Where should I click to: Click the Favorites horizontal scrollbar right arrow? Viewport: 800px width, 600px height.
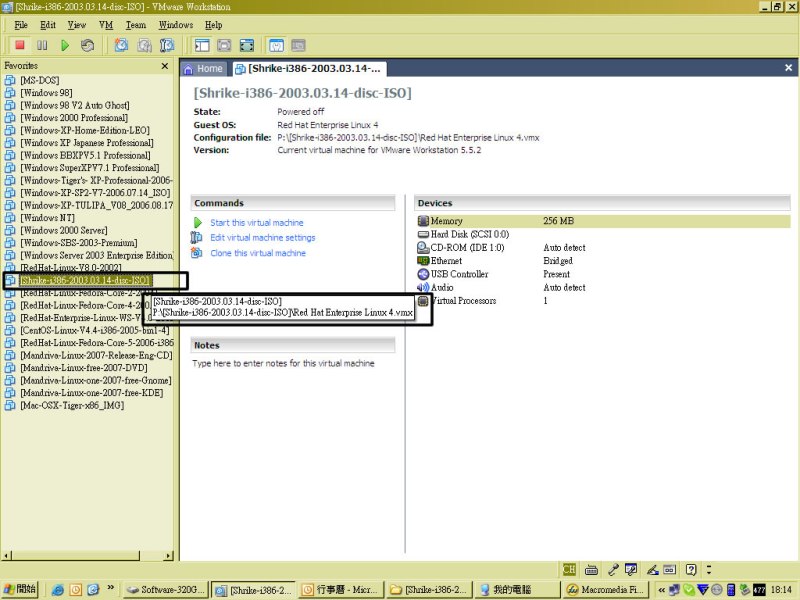(168, 556)
